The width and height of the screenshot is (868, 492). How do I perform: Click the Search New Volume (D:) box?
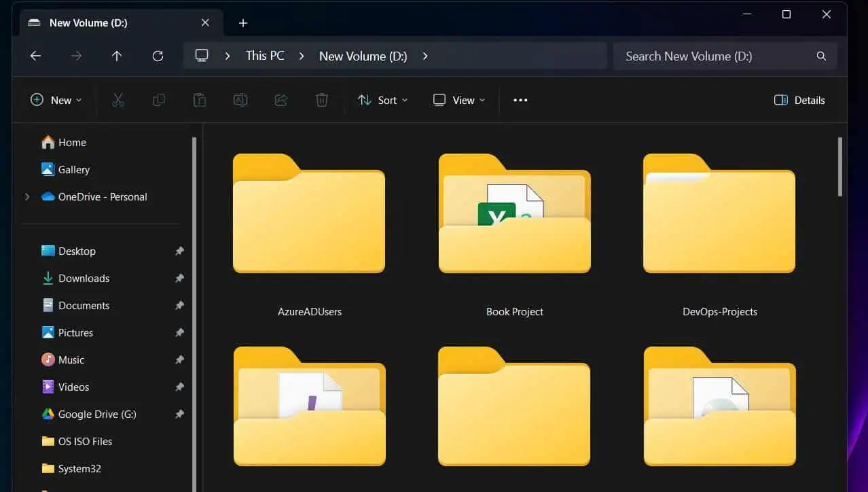pyautogui.click(x=725, y=56)
